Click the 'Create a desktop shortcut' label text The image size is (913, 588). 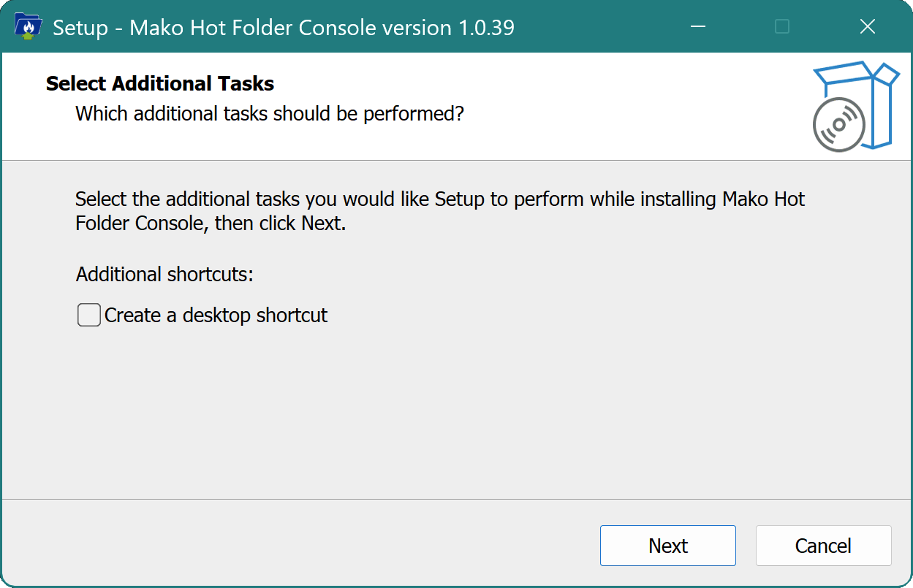[x=216, y=316]
